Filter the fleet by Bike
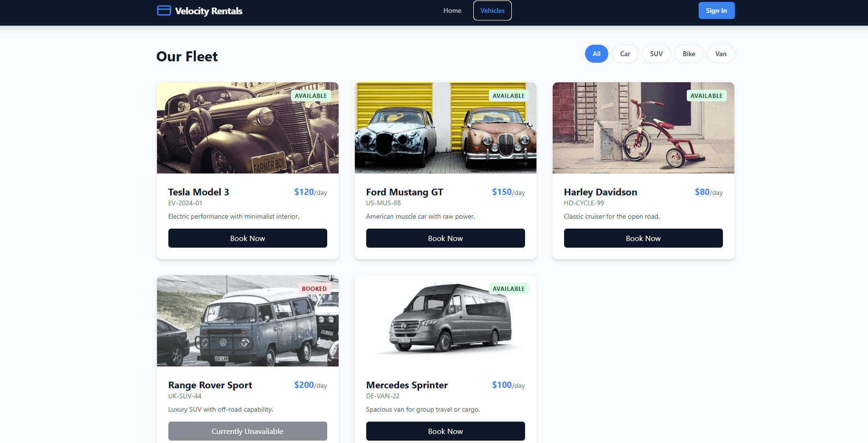 (689, 54)
